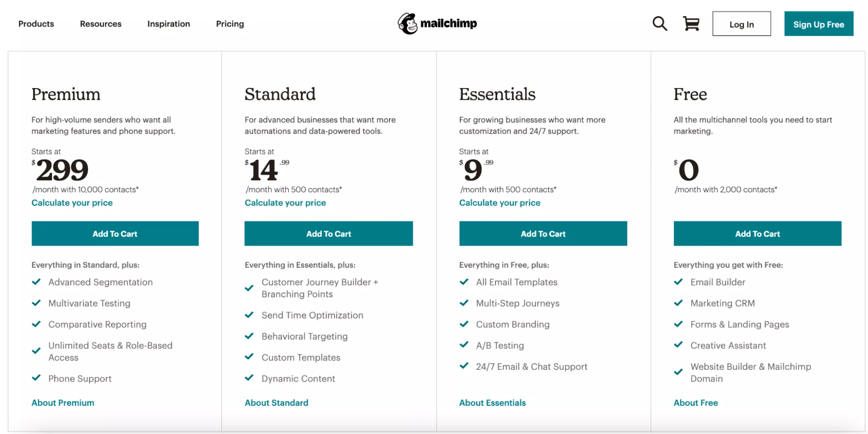
Task: Open About Premium details
Action: click(x=63, y=402)
